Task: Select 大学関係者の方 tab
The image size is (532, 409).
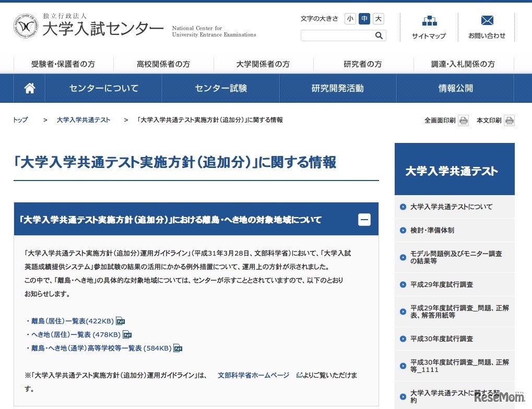Action: point(263,64)
